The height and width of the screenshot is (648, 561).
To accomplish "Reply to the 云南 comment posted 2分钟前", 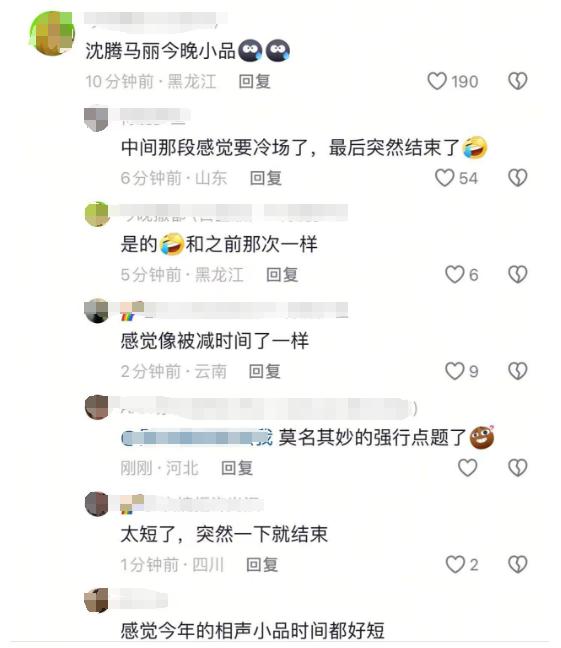I will (x=265, y=372).
